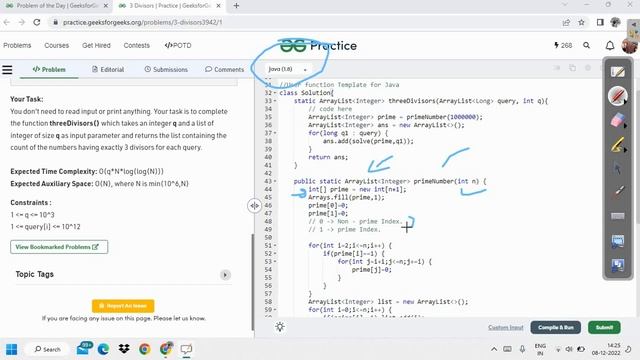Click View Bookmarked Problems button
This screenshot has height=360, width=640.
point(59,247)
